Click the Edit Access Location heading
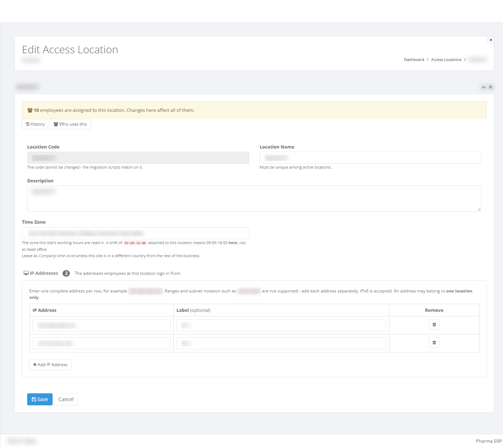 (x=70, y=50)
